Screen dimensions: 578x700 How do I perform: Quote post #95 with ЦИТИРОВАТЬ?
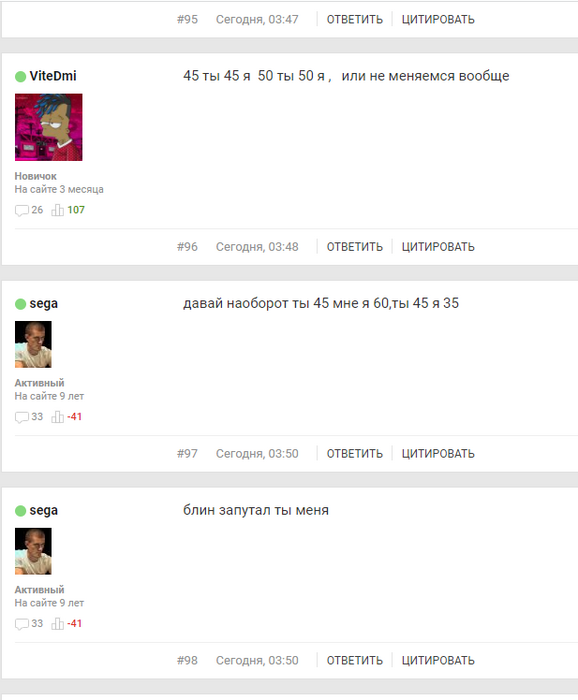tap(438, 20)
